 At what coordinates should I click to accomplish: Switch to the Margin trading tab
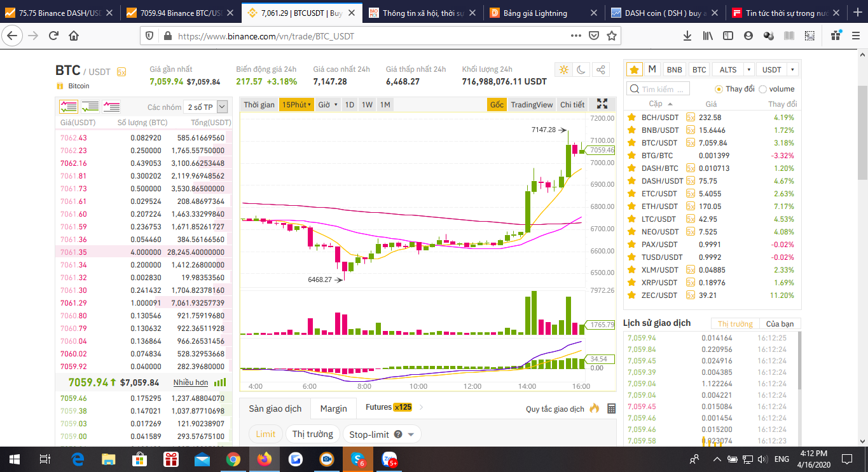click(x=333, y=408)
